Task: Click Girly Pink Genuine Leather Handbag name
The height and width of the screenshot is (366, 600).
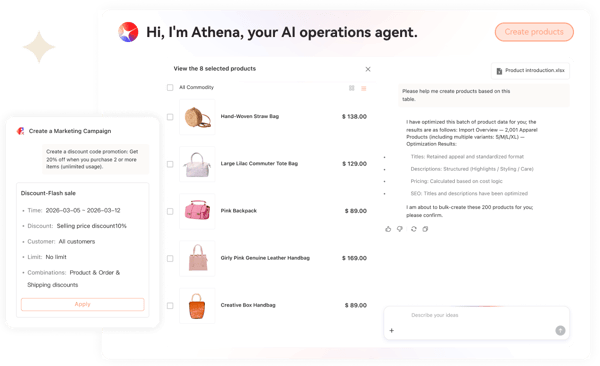Action: (265, 258)
